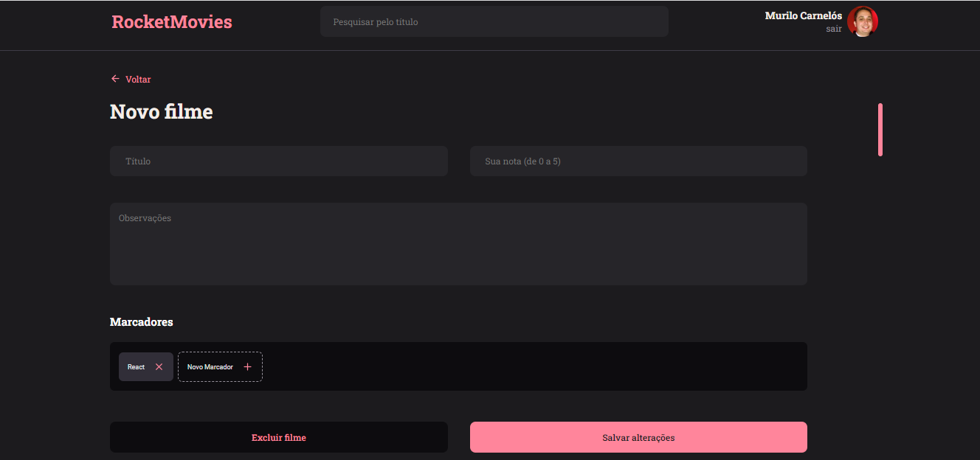Remove the React tag with the X icon

(159, 366)
